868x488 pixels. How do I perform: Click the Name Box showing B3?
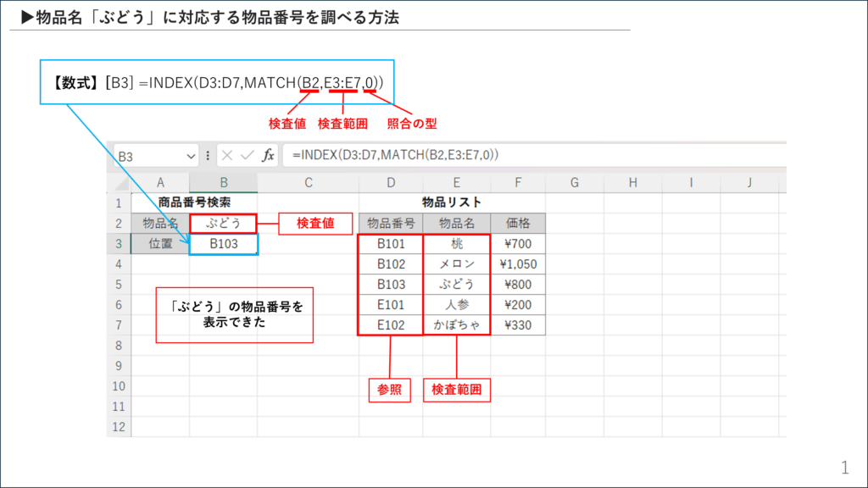coord(156,156)
